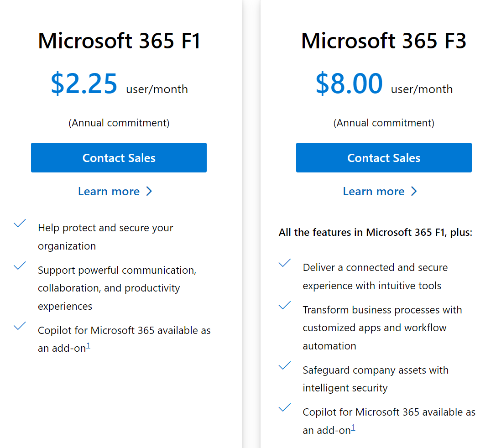
Task: Click chevron arrow next to F1's Learn more
Action: [x=149, y=191]
